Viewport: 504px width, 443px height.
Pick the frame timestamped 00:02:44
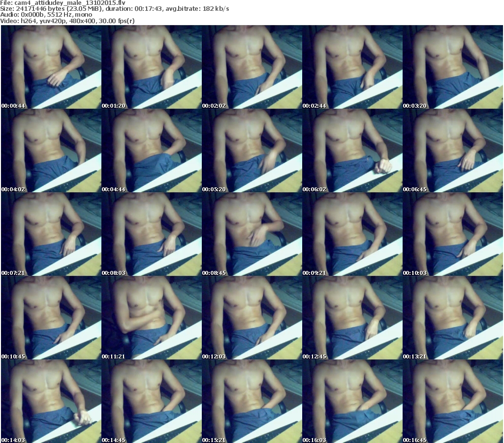pos(352,67)
